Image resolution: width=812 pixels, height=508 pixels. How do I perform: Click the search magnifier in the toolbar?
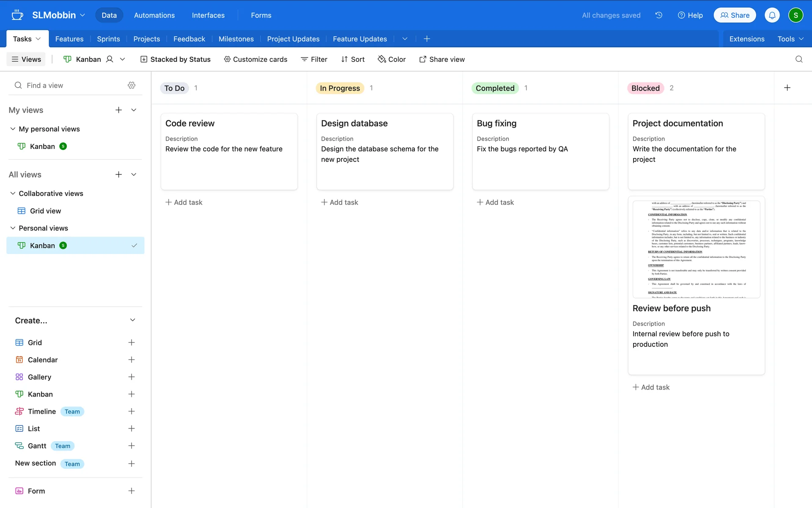(x=798, y=59)
